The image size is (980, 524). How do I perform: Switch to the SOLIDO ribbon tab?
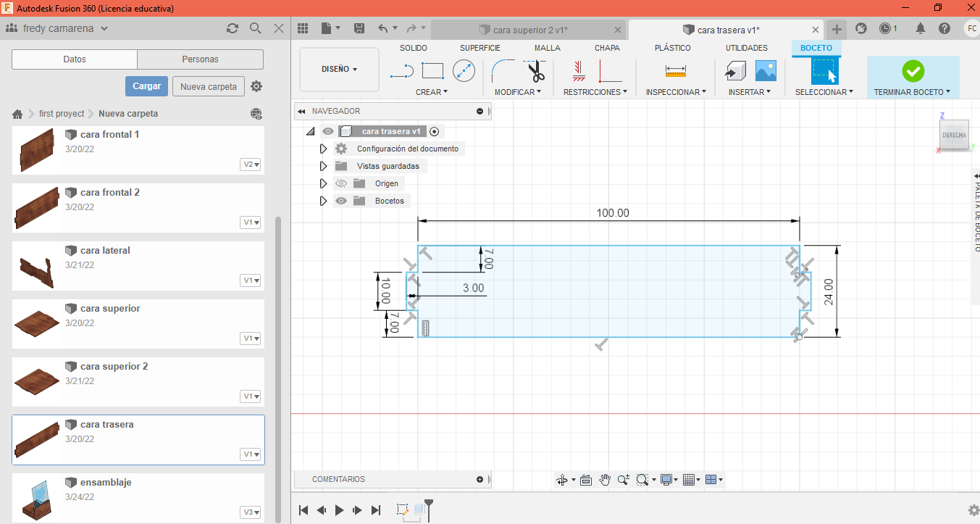click(x=414, y=48)
